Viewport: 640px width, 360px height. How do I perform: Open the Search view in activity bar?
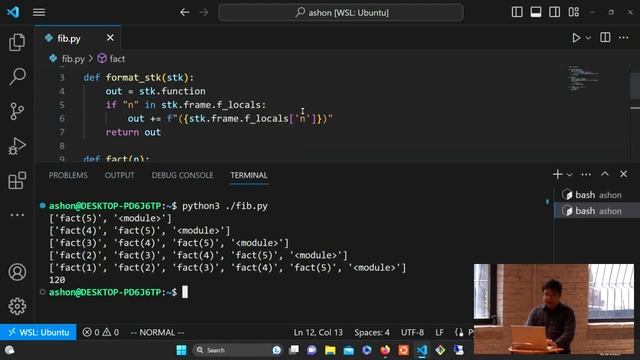click(x=17, y=76)
